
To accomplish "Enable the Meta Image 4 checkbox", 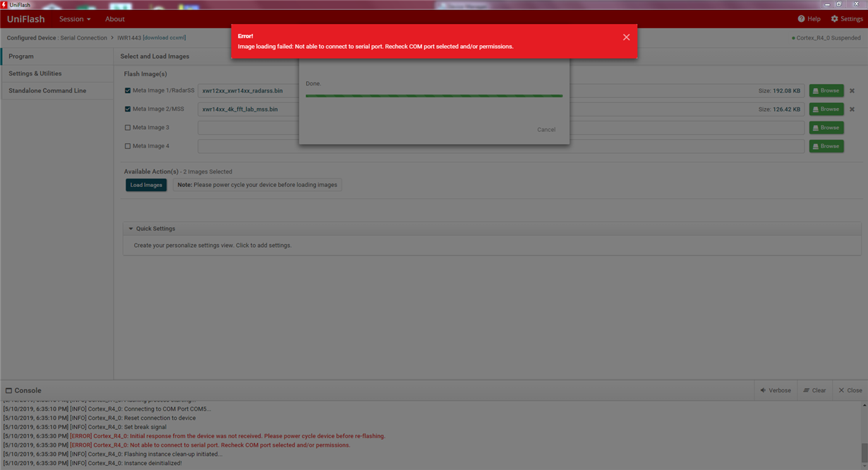I will [128, 145].
